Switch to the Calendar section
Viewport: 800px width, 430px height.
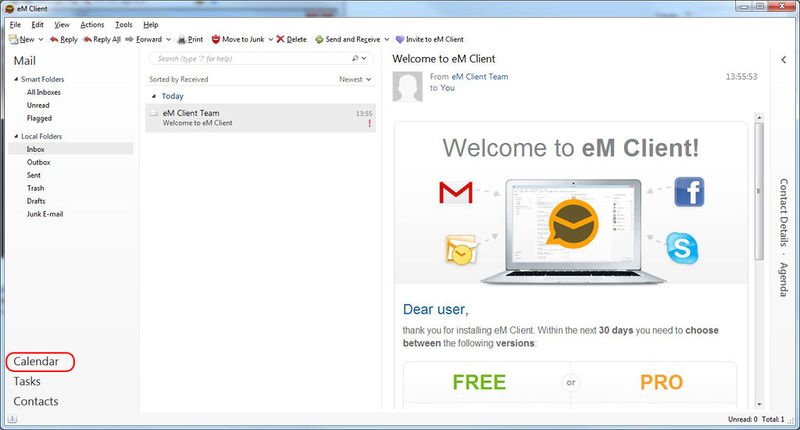point(36,361)
